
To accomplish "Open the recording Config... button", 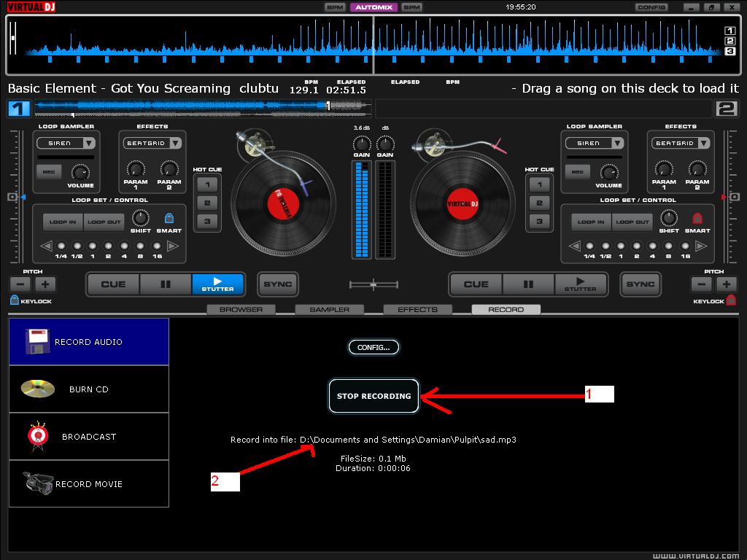I will tap(374, 347).
